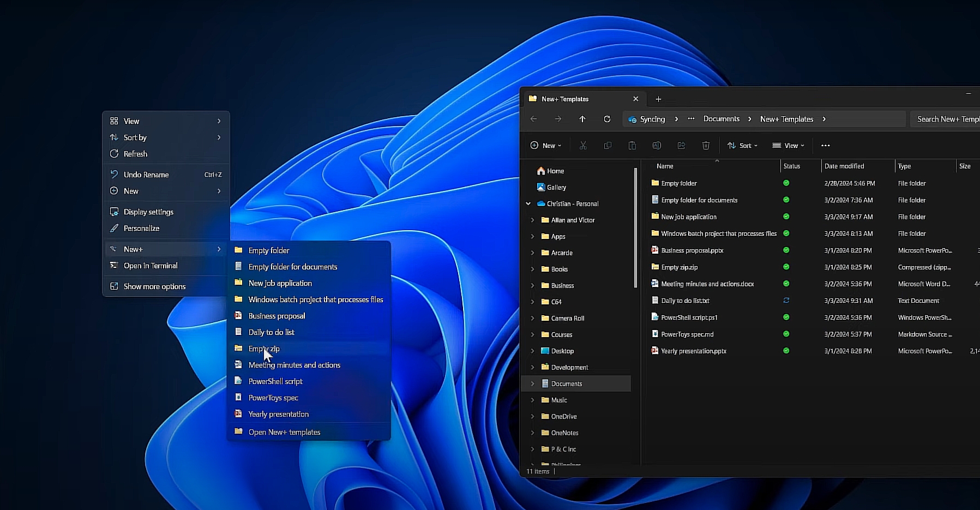Select New job application folder in file list

click(689, 217)
